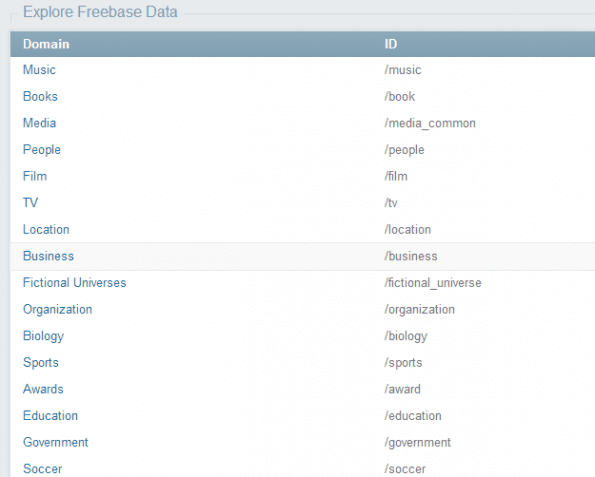Open the highlighted Business domain
Screen dimensions: 595x477
48,256
